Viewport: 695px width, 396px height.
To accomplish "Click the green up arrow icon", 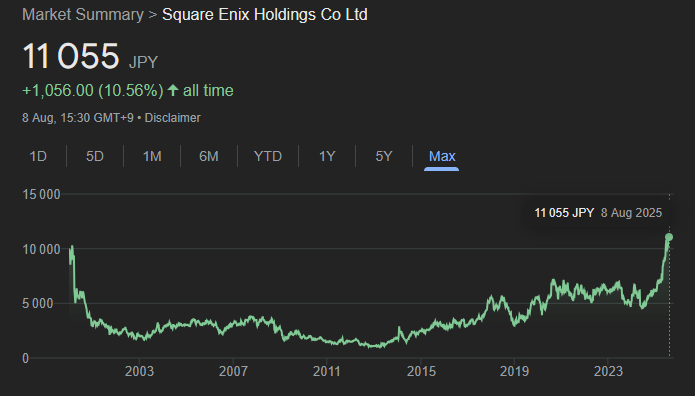I will pyautogui.click(x=173, y=90).
